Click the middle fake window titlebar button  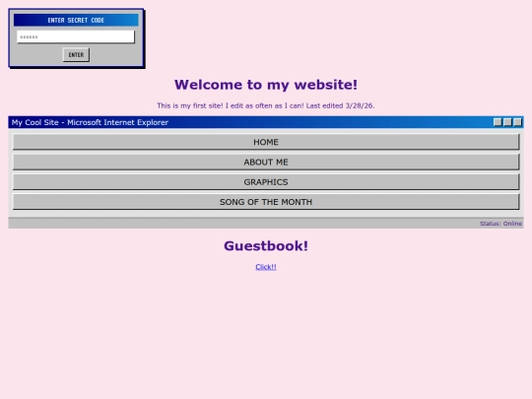[507, 122]
